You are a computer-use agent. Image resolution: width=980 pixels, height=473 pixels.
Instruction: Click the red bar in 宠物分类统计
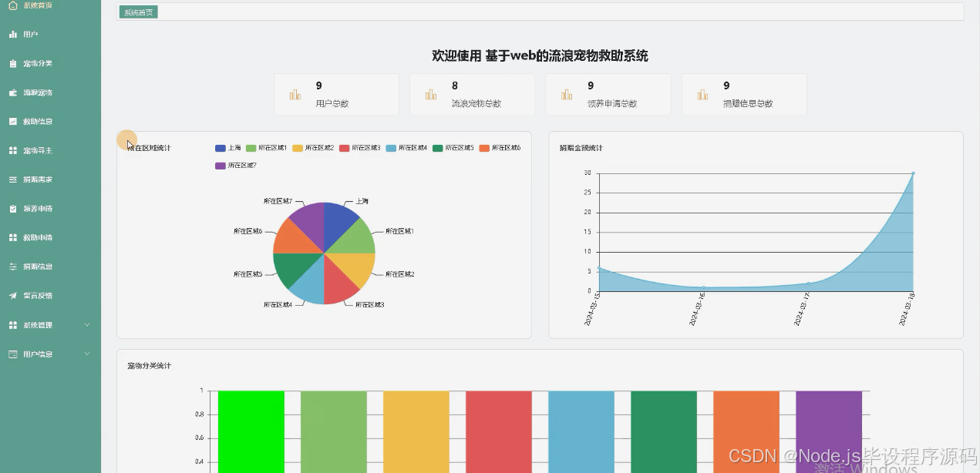pyautogui.click(x=499, y=431)
